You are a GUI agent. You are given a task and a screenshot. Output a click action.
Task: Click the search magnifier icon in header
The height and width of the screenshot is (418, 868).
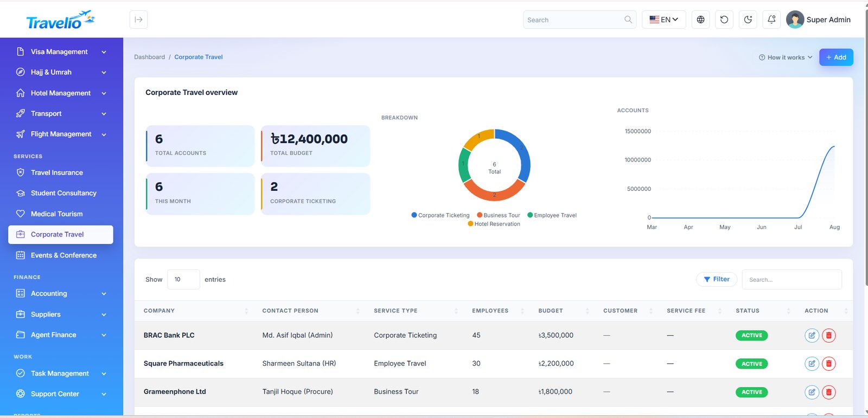(x=628, y=20)
